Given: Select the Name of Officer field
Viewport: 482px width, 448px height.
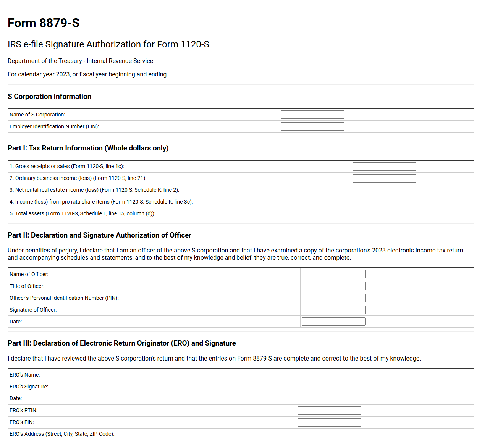Looking at the screenshot, I should (333, 274).
